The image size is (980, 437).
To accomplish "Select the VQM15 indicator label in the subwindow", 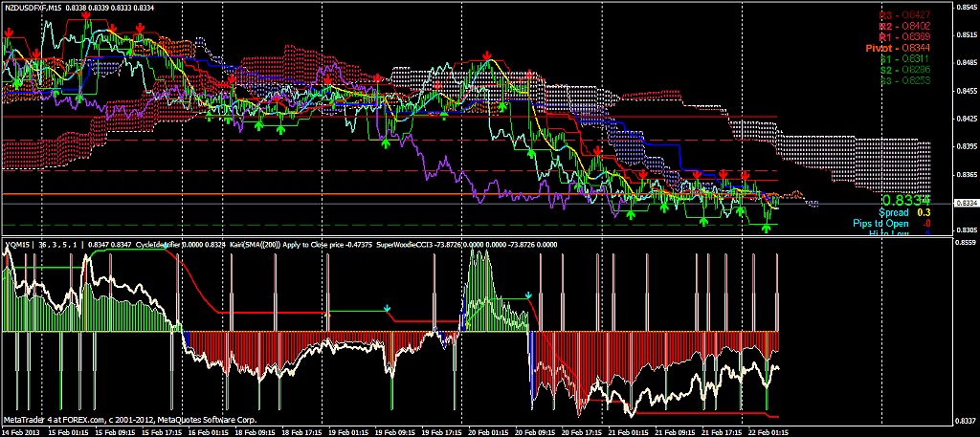I will 19,245.
